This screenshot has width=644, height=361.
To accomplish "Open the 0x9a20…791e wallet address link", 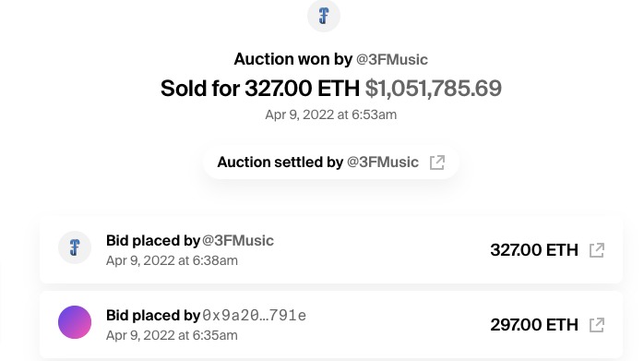I will pyautogui.click(x=255, y=316).
